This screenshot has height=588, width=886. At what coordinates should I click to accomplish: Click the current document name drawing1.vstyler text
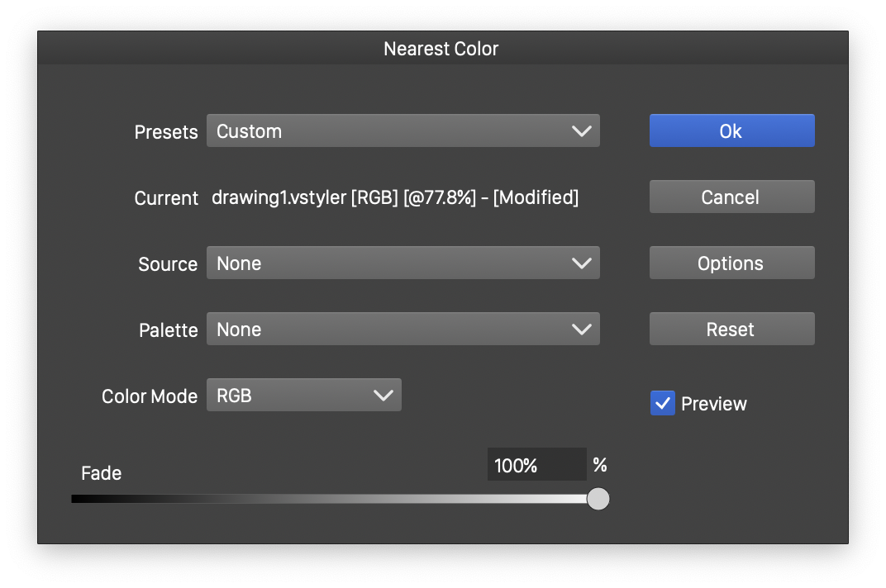tap(278, 197)
